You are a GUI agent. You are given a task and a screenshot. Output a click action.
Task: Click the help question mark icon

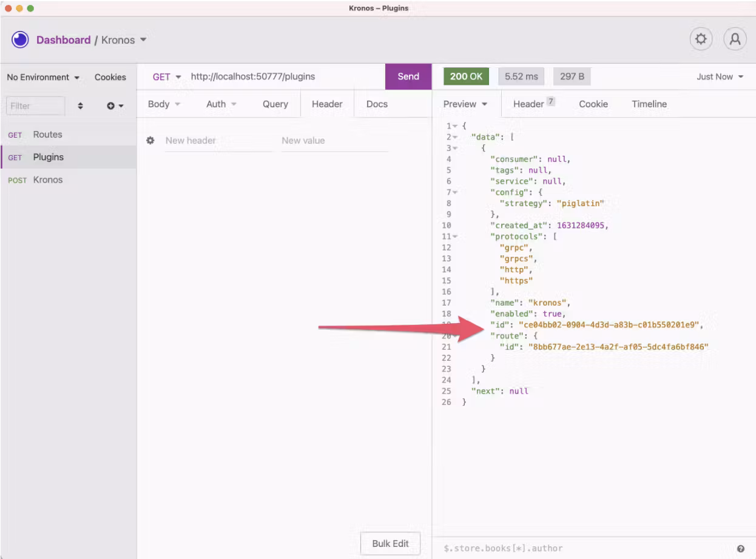pos(740,549)
